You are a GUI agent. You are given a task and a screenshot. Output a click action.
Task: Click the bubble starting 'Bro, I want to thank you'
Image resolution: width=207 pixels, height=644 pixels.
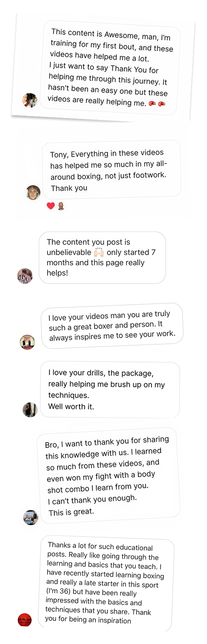[108, 475]
